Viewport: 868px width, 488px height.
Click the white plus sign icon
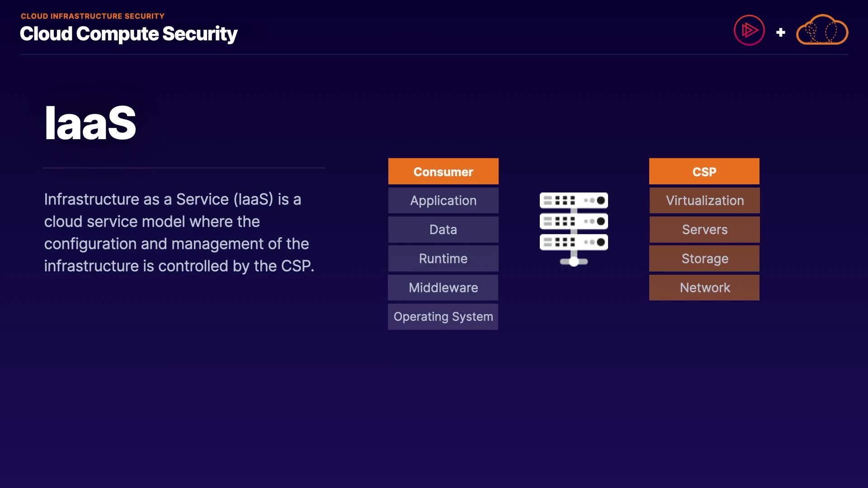coord(780,33)
